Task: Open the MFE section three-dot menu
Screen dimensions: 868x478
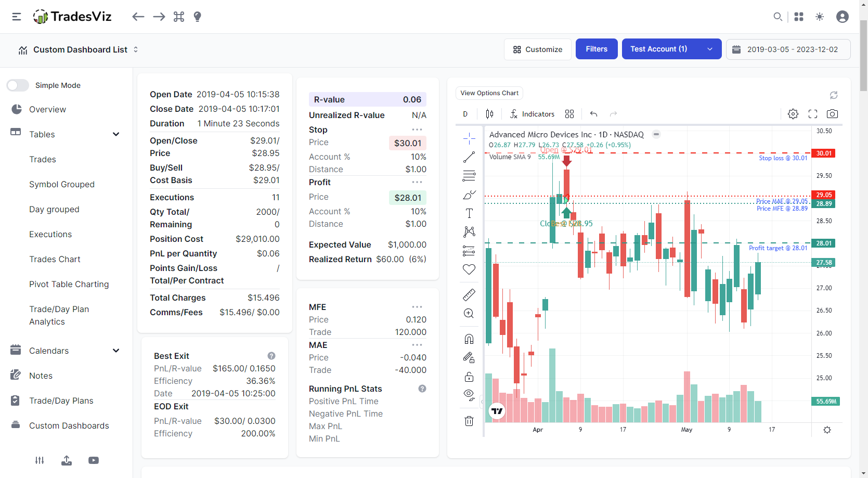Action: [417, 307]
